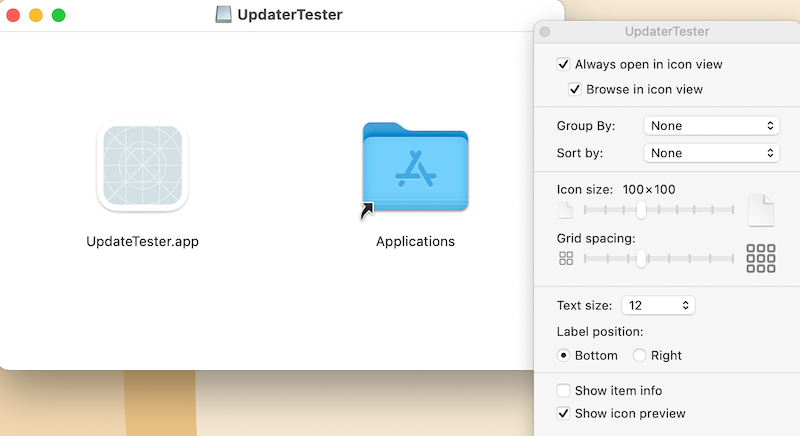Maximize the UpdaterTester Finder window

click(x=59, y=15)
